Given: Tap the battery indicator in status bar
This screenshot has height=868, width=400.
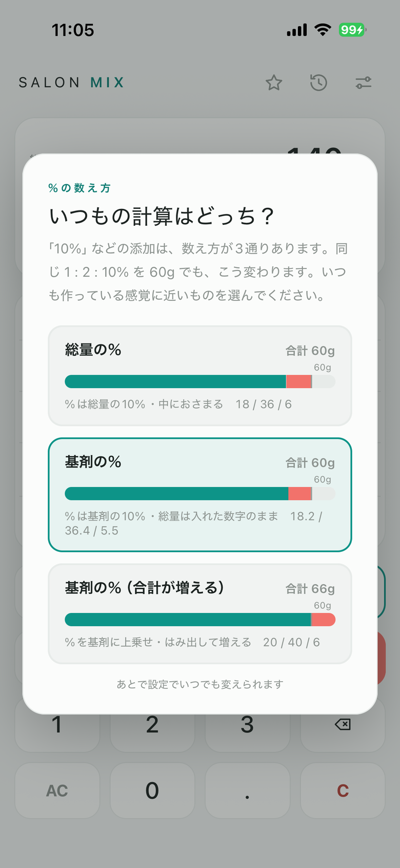Looking at the screenshot, I should pyautogui.click(x=352, y=30).
